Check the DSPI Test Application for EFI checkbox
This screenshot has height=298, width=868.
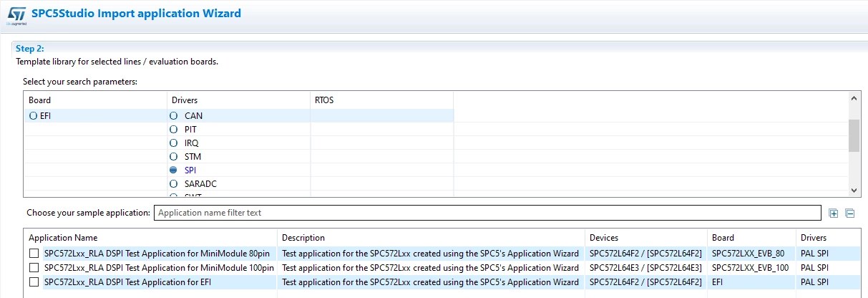pyautogui.click(x=34, y=282)
